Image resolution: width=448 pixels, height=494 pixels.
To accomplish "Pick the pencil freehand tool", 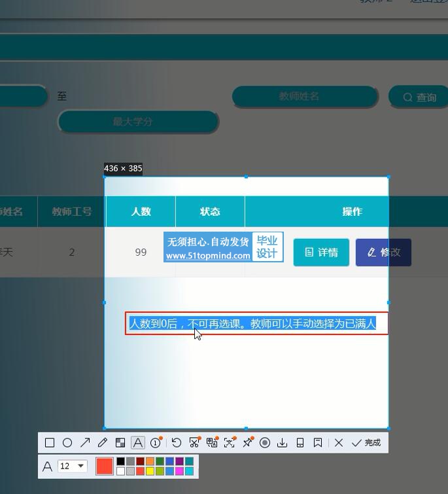I will click(x=103, y=443).
